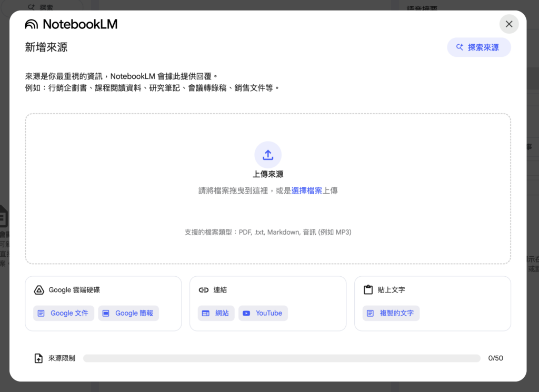Screen dimensions: 539x392
Task: Click the clipboard icon beside 貼上文字
Action: 368,290
